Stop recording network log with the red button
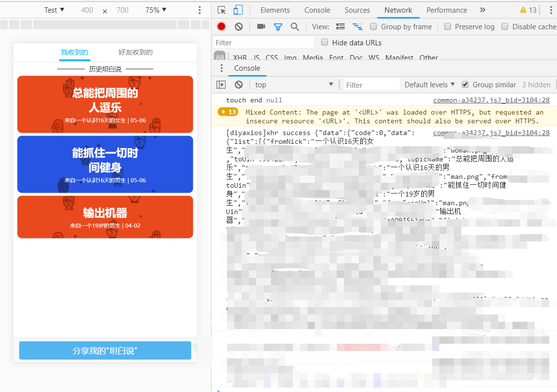This screenshot has width=557, height=392. tap(221, 27)
